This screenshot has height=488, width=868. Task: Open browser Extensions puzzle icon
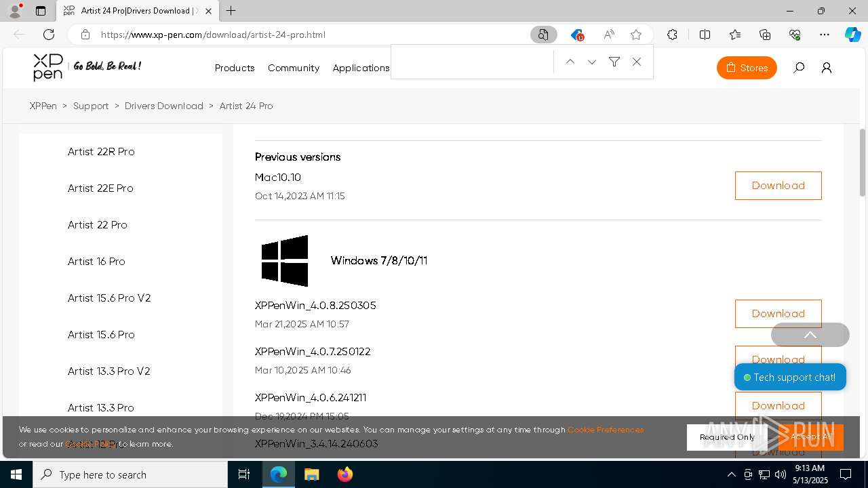tap(672, 35)
